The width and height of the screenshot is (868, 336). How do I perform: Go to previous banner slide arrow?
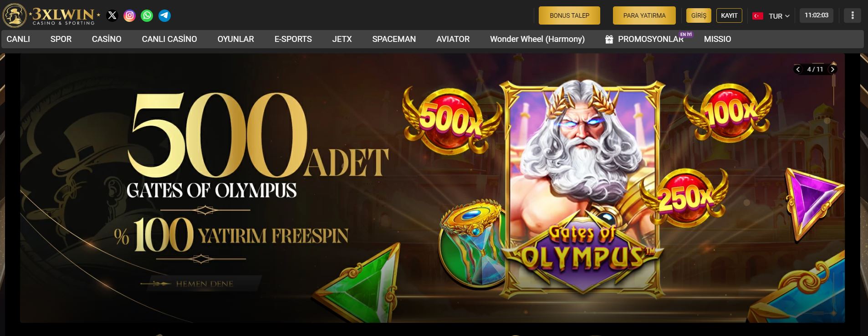pos(798,69)
